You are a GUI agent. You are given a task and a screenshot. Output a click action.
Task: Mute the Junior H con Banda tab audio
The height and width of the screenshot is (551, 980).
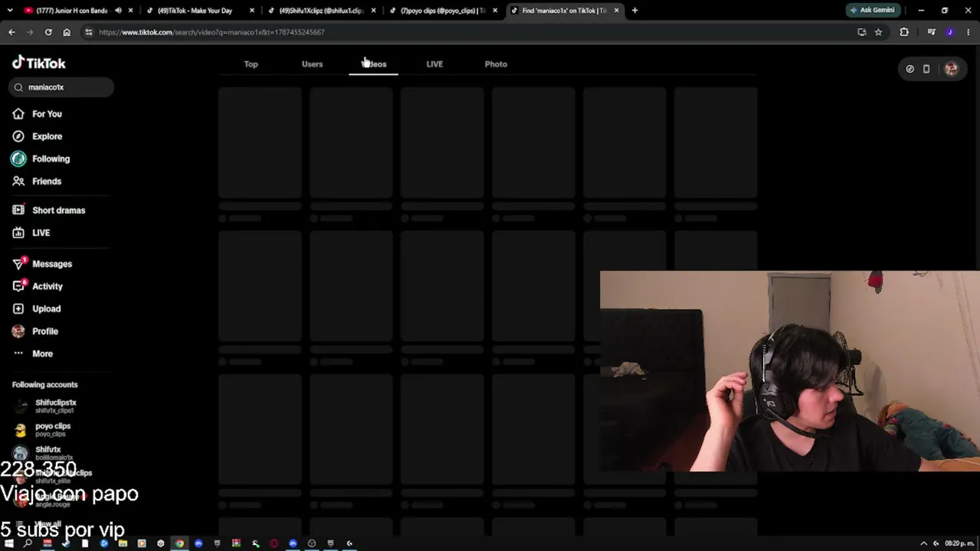tap(118, 11)
